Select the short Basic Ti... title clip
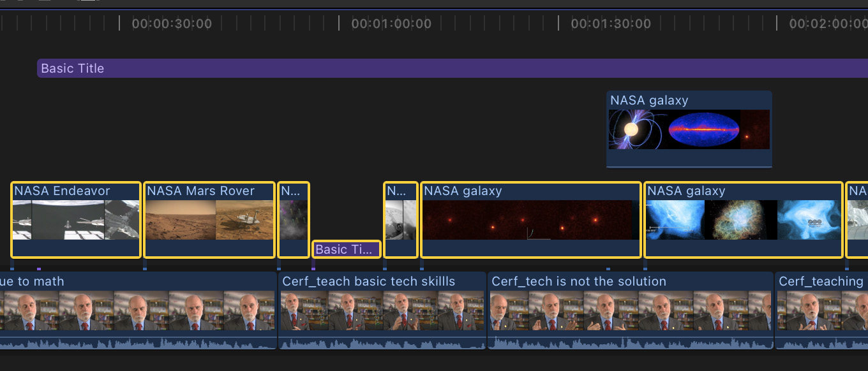This screenshot has height=371, width=868. tap(347, 249)
